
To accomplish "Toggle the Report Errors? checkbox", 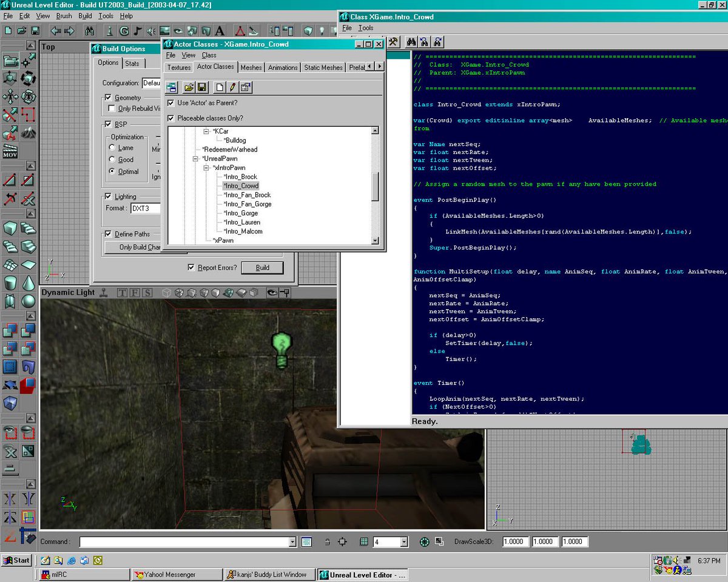I will pyautogui.click(x=191, y=267).
